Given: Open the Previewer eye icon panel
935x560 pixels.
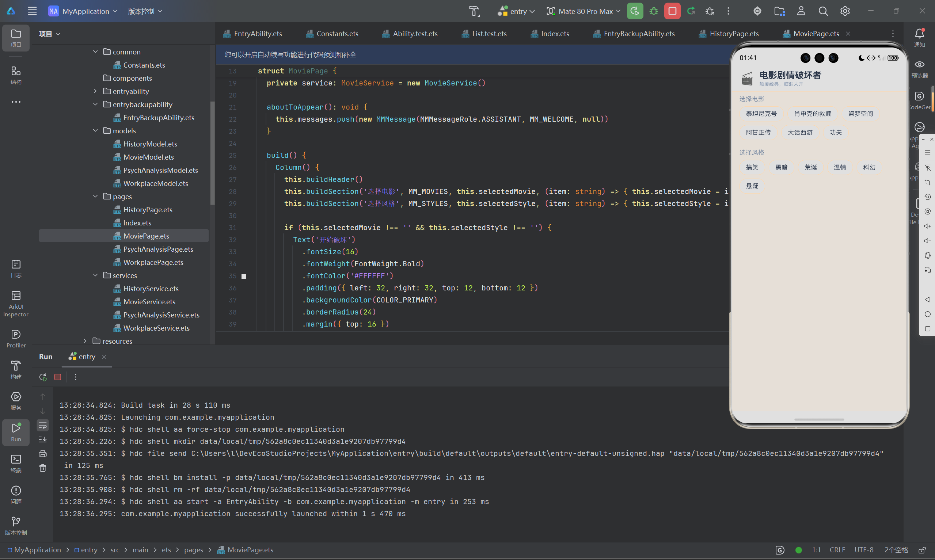Looking at the screenshot, I should click(919, 69).
